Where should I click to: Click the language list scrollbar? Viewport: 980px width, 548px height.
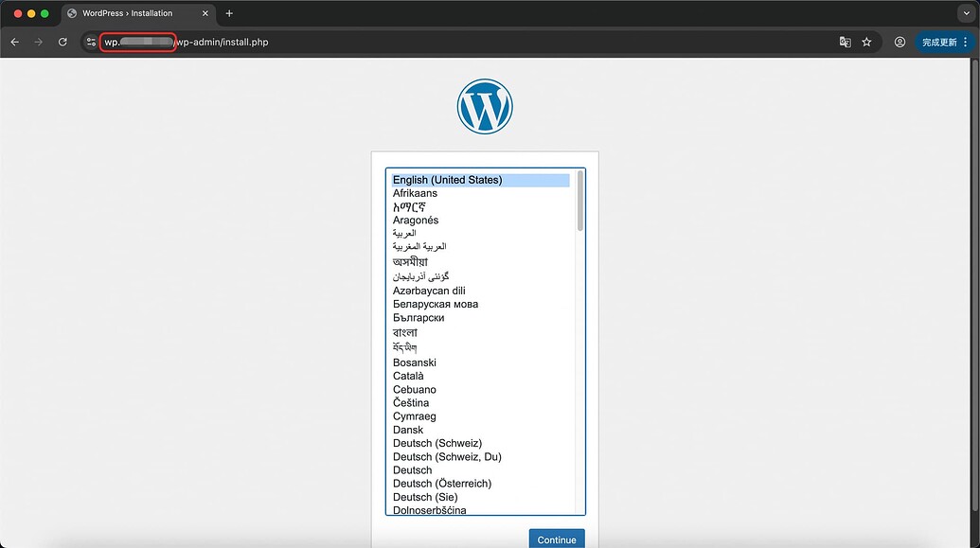pos(580,202)
